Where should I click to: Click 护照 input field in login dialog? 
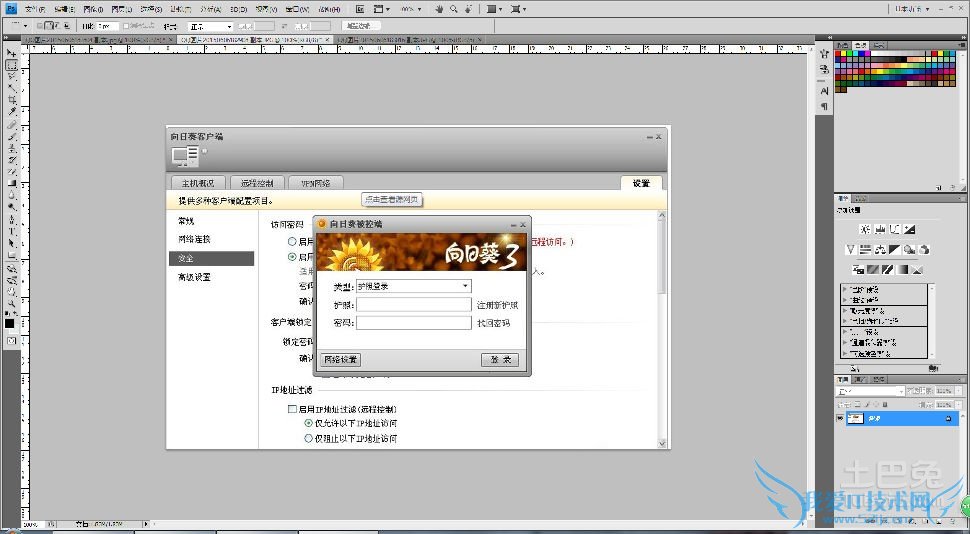point(414,304)
